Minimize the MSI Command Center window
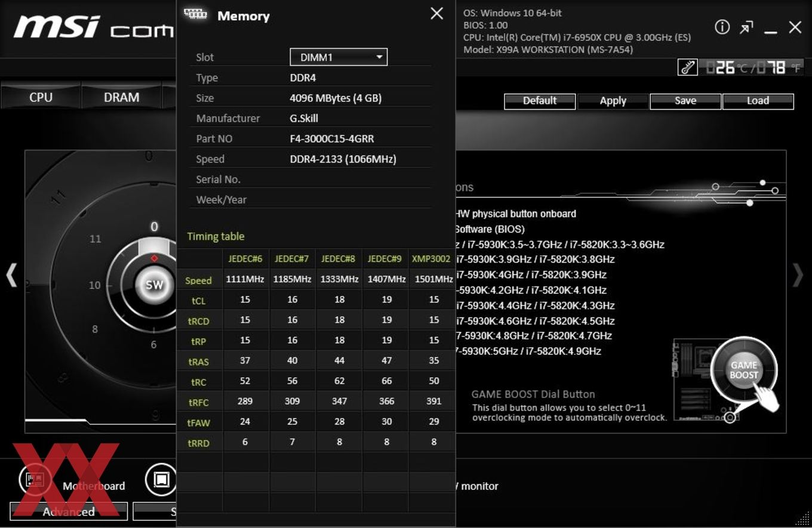 point(771,30)
